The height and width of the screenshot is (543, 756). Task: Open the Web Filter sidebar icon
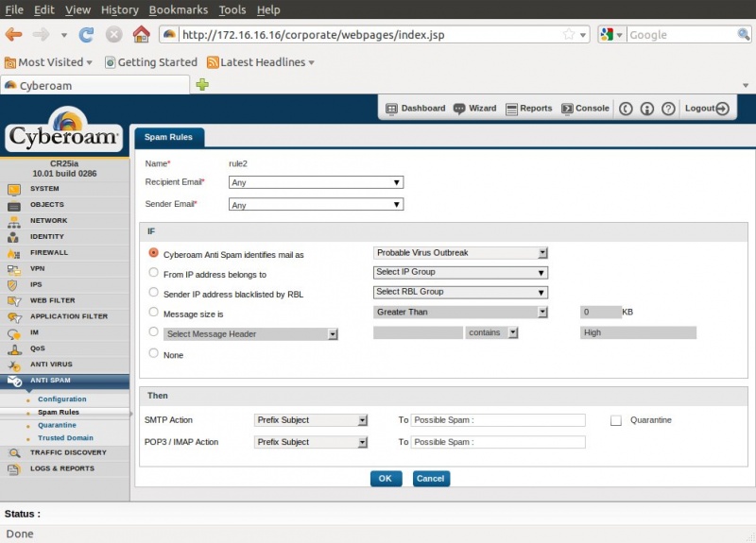[13, 300]
